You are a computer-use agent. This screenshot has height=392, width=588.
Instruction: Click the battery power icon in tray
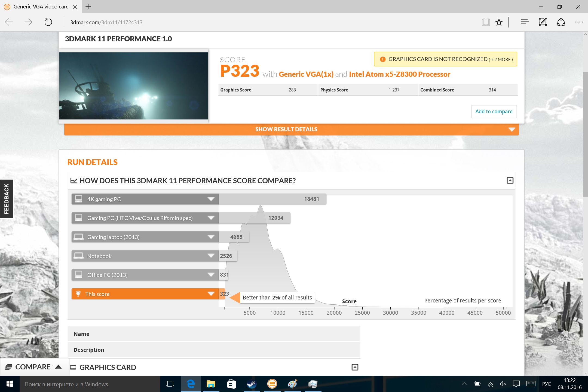(477, 384)
